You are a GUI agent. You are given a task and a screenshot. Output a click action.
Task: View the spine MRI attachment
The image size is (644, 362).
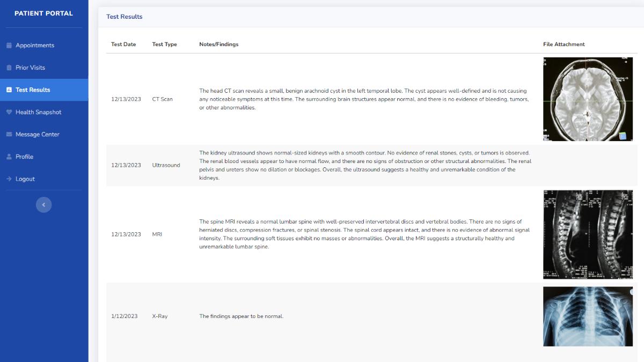588,234
